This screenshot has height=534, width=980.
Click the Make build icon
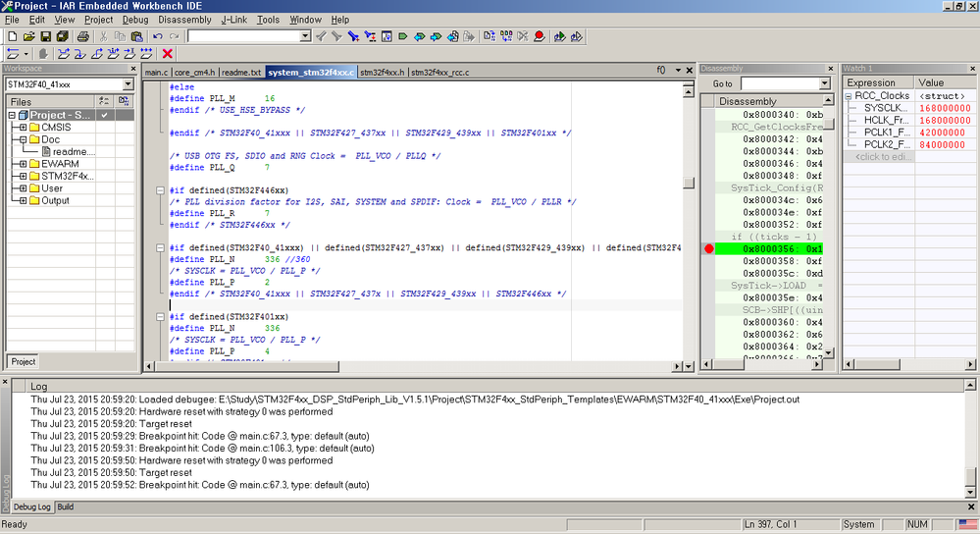[506, 36]
